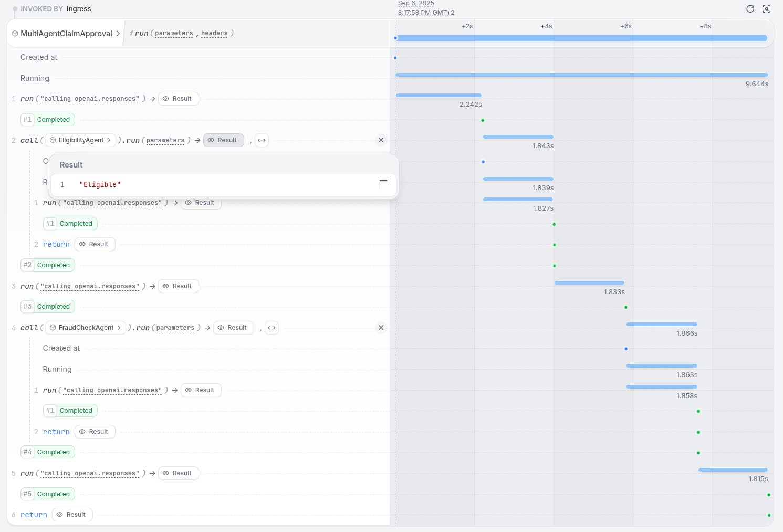Click the Ingress invoker link
Screen dimensions: 783x532
tap(79, 9)
